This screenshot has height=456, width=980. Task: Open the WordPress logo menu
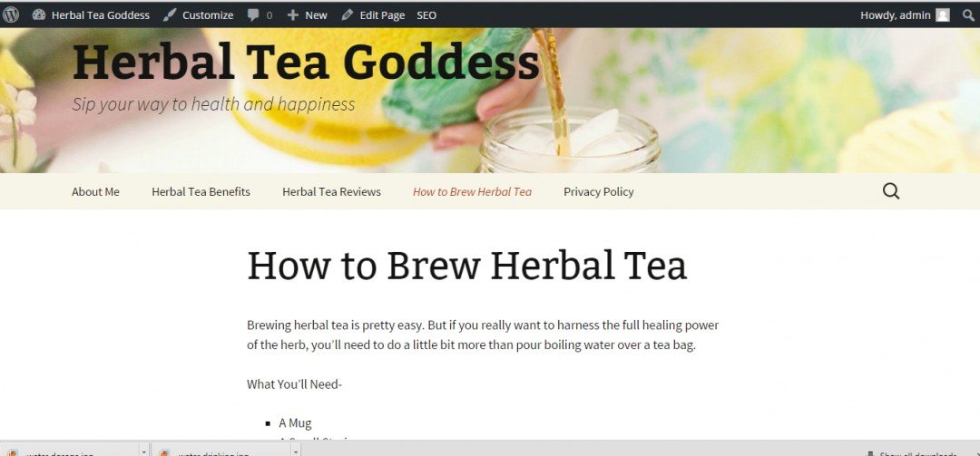click(11, 15)
